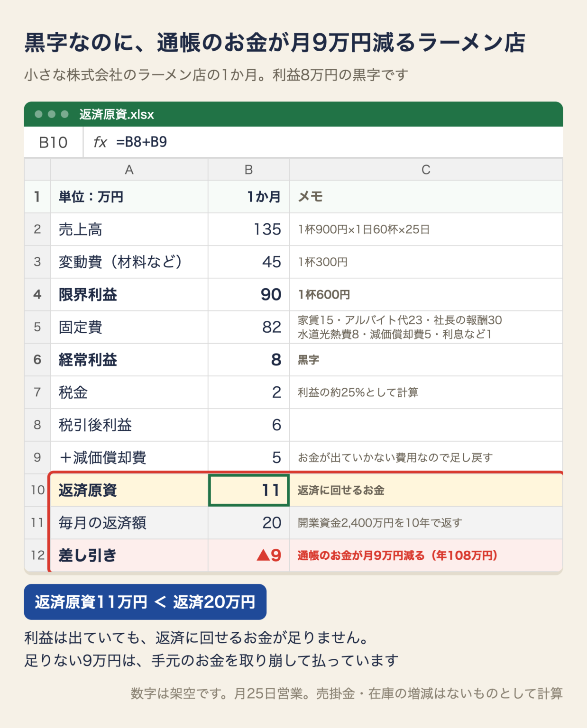Screen dimensions: 587x728
Task: Select row header 1
Action: click(x=37, y=197)
